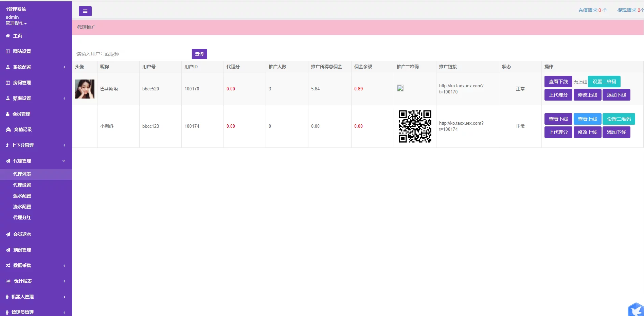644x316 pixels.
Task: Click 查看上线 for bbcc123 row
Action: pyautogui.click(x=588, y=119)
